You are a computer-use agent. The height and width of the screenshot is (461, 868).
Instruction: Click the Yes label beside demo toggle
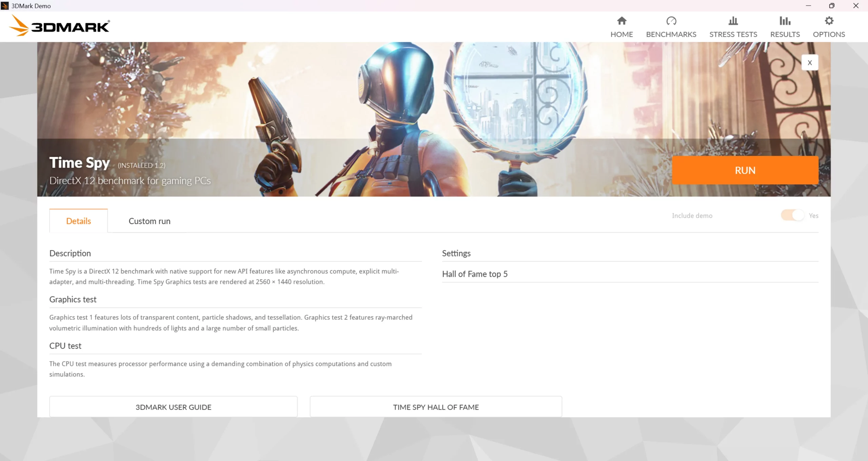click(x=813, y=216)
